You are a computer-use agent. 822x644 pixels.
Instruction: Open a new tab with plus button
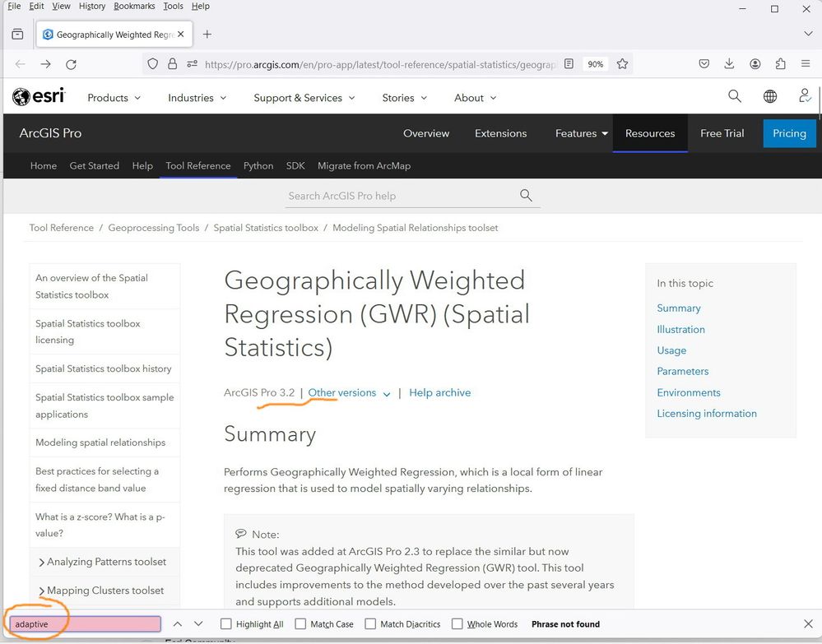tap(207, 34)
